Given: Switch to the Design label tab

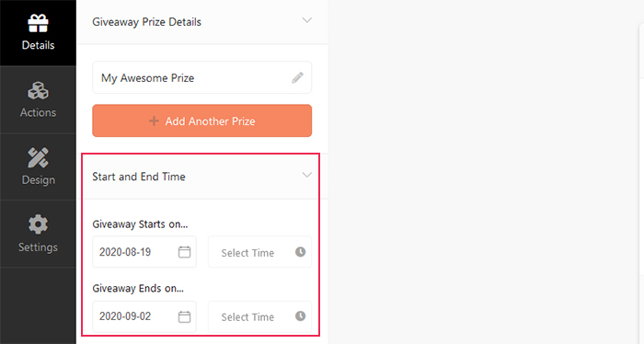Looking at the screenshot, I should [39, 180].
